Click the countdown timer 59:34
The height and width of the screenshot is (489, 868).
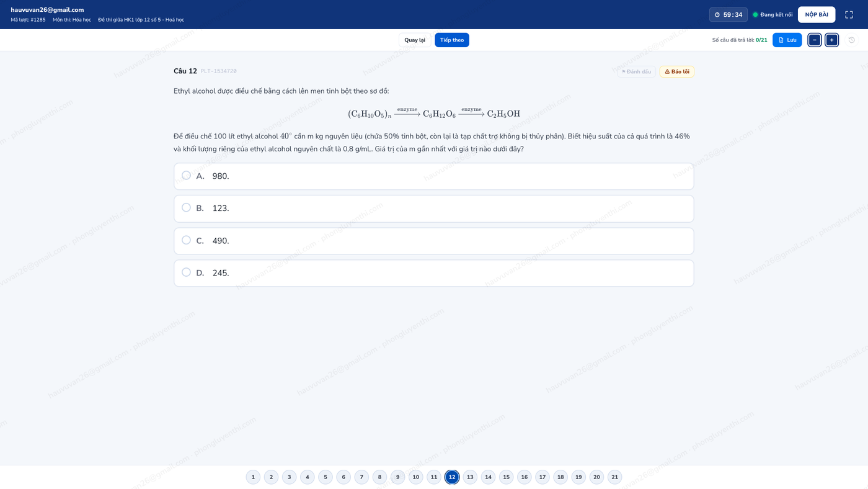pos(728,15)
